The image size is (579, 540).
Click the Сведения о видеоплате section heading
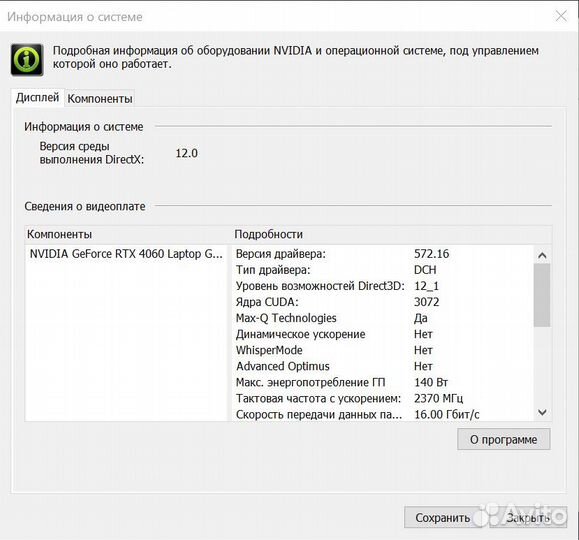coord(85,206)
